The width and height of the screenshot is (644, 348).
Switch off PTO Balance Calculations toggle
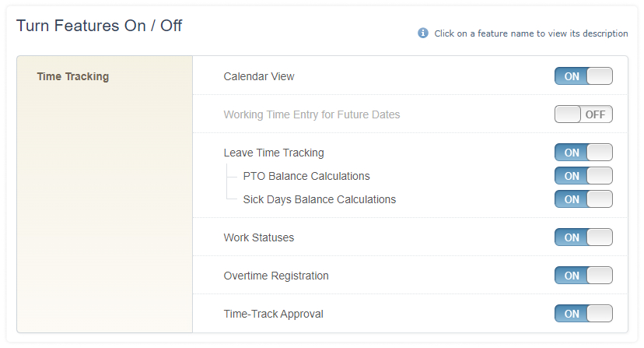(583, 176)
